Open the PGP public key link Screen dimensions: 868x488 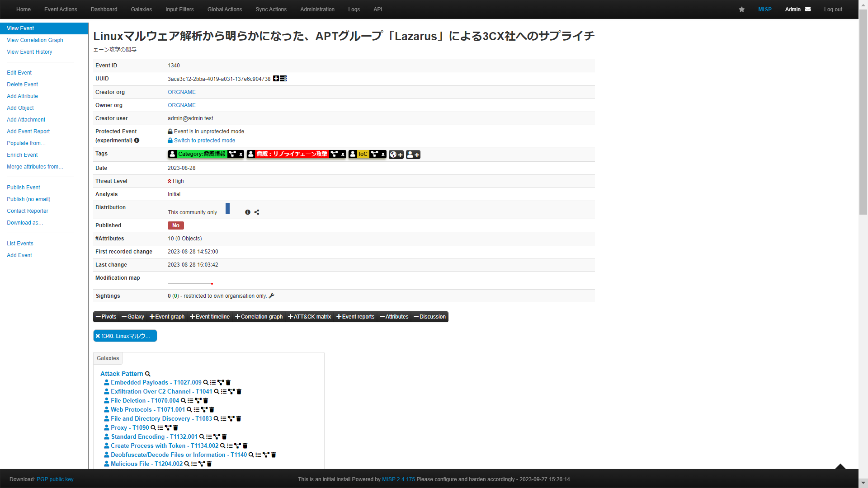(55, 479)
